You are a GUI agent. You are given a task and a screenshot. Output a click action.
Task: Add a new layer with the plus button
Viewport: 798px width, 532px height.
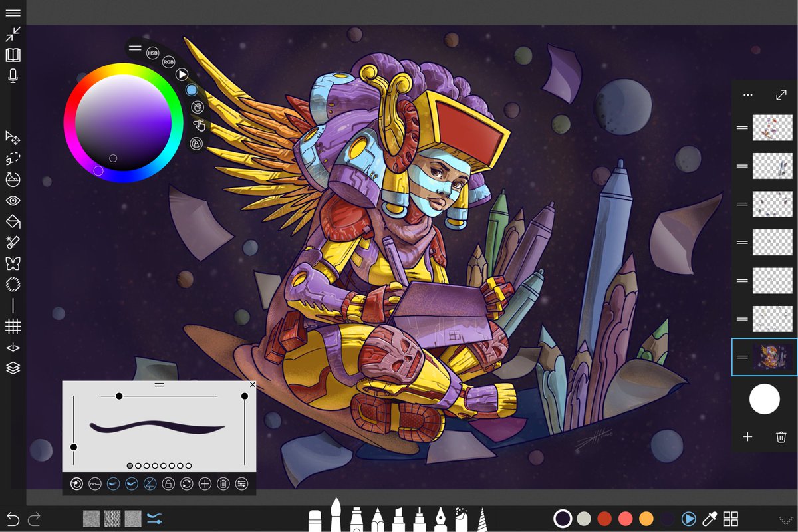click(747, 437)
